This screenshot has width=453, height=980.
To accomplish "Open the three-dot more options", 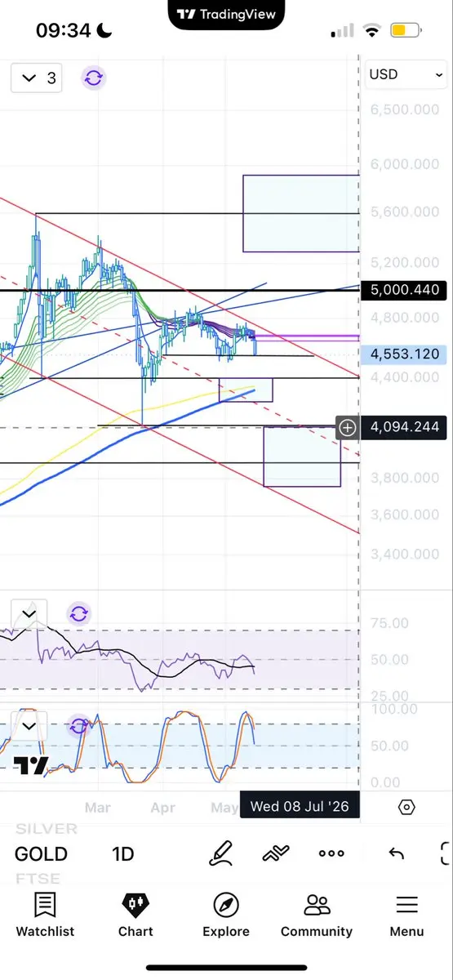I will tap(331, 853).
